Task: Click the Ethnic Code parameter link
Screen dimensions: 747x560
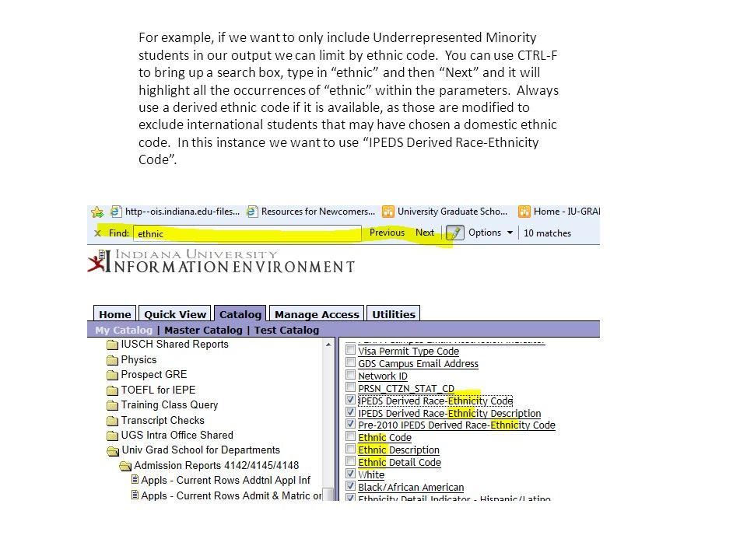Action: pos(384,438)
